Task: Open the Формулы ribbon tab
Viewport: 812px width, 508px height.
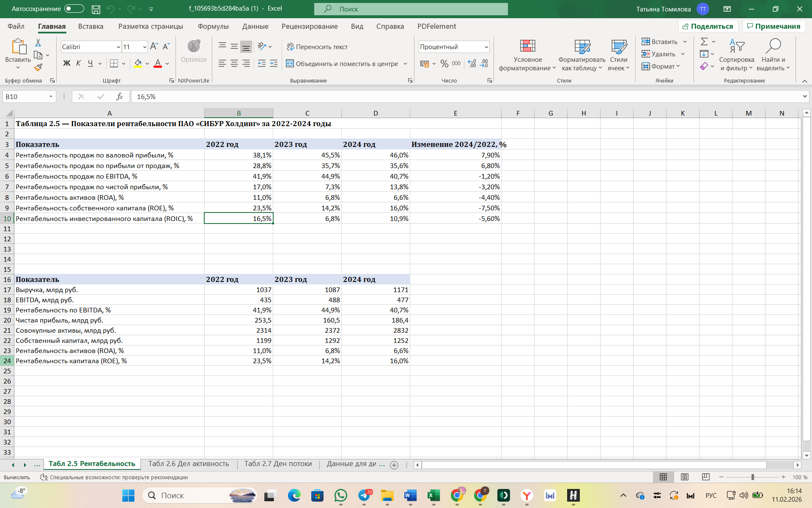Action: pos(213,26)
